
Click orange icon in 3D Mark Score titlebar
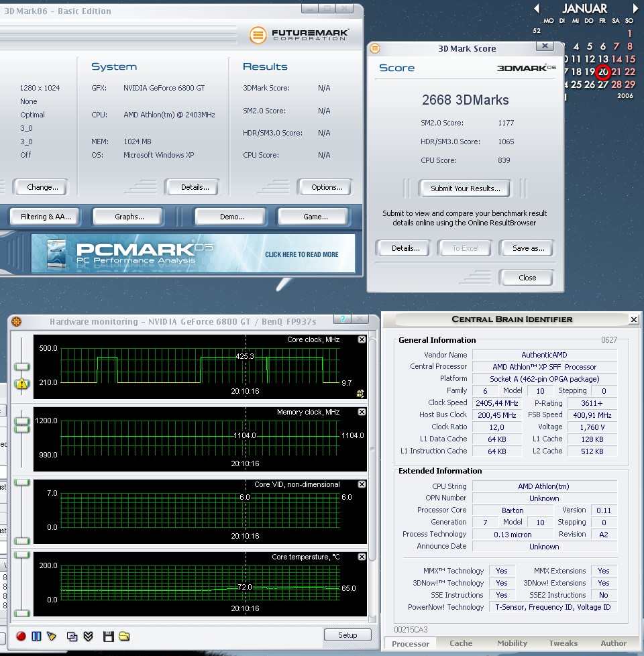coord(376,48)
